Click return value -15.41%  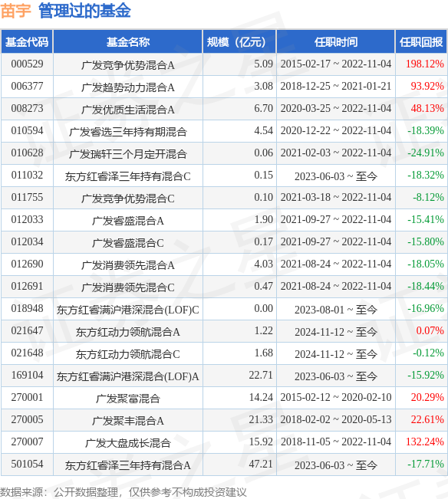(x=426, y=220)
